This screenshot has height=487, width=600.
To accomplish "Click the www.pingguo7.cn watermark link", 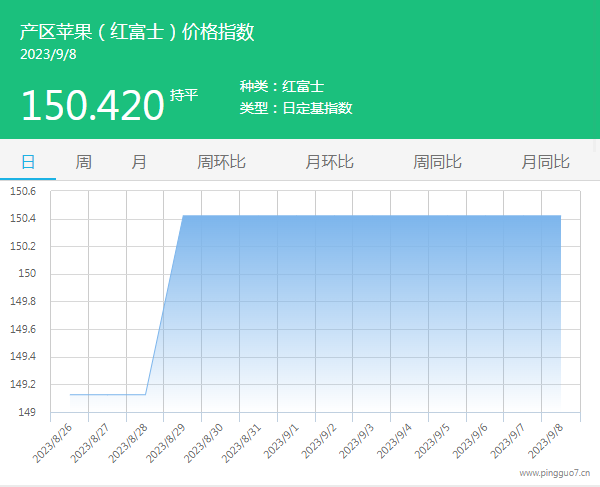I will [x=554, y=473].
